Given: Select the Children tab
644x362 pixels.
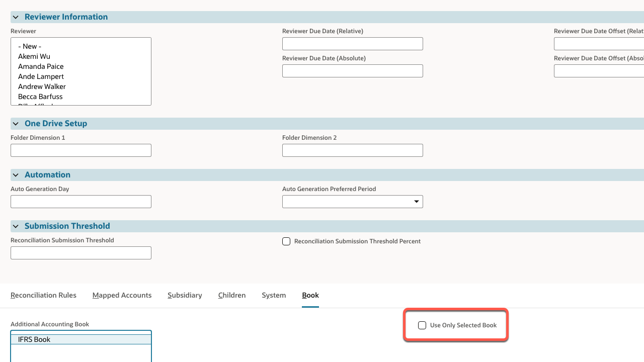Looking at the screenshot, I should [x=232, y=295].
